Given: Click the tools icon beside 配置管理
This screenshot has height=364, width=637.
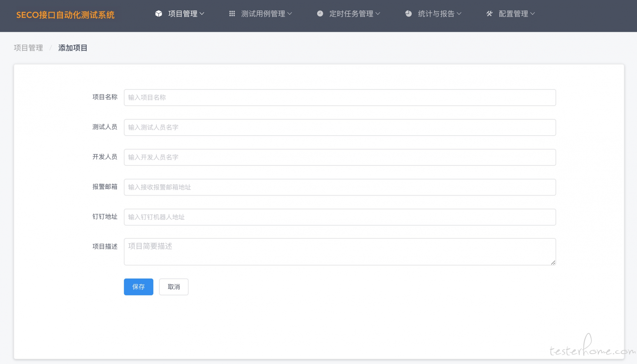Looking at the screenshot, I should 489,14.
